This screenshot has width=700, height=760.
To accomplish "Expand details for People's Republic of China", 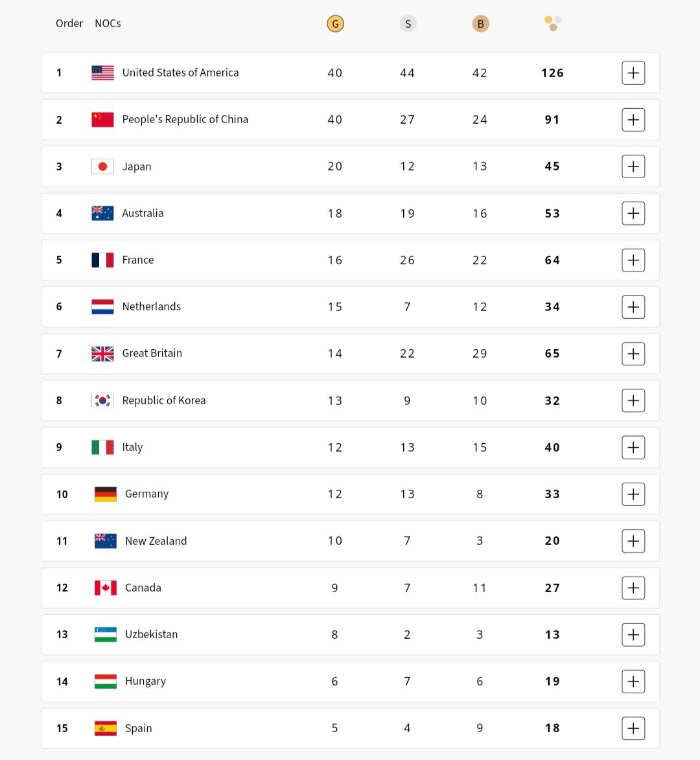I will pyautogui.click(x=633, y=119).
